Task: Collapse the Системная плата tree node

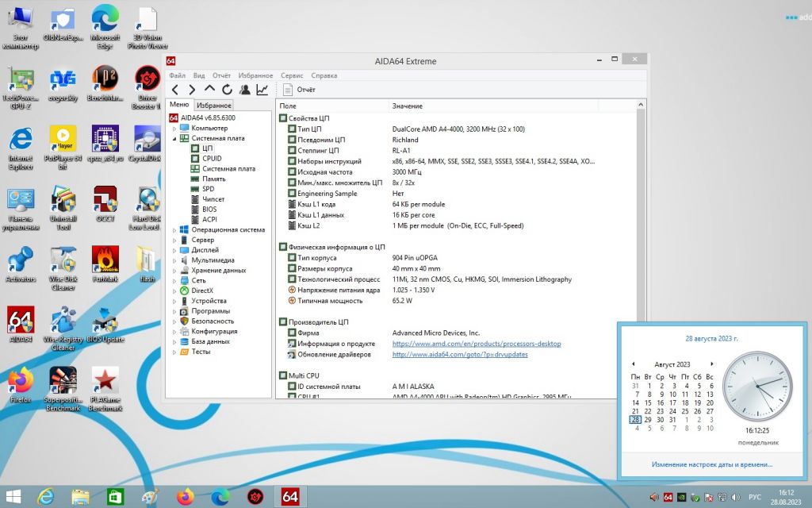Action: pyautogui.click(x=174, y=138)
